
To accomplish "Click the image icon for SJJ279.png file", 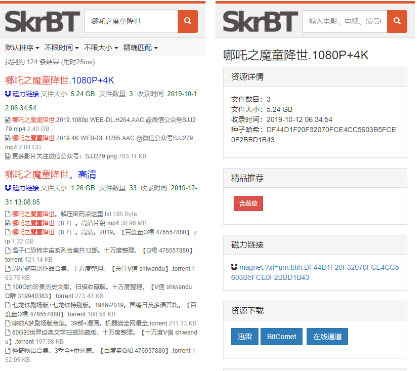I will [x=8, y=156].
